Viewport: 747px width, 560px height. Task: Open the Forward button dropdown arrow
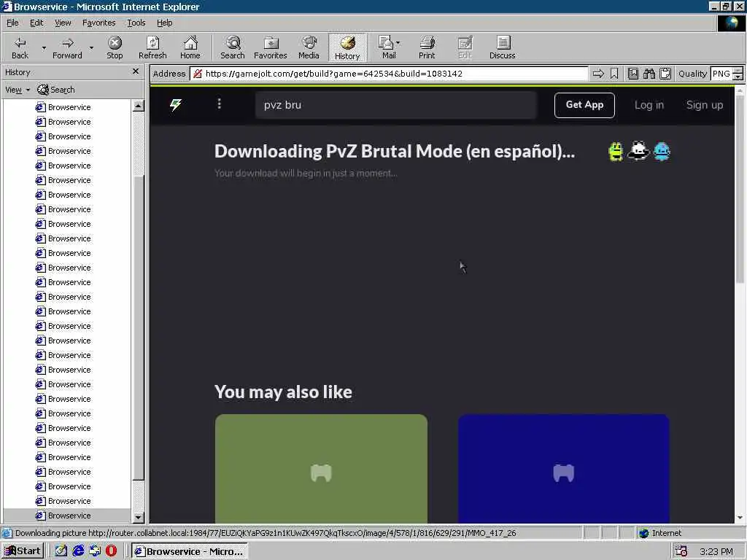tap(91, 47)
